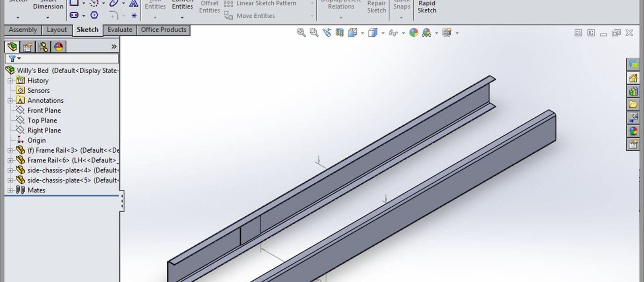Image resolution: width=644 pixels, height=282 pixels.
Task: Select the Straight Slot sketch tool
Action: (x=74, y=15)
